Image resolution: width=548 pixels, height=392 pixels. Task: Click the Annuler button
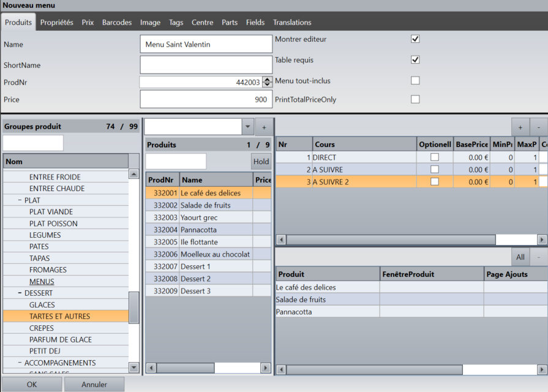pyautogui.click(x=94, y=385)
